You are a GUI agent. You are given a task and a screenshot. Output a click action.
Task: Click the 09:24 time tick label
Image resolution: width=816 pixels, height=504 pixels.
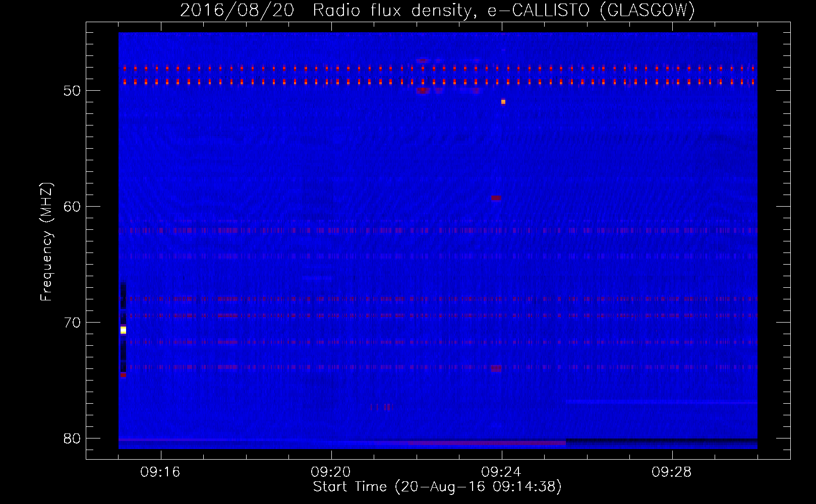tap(501, 472)
